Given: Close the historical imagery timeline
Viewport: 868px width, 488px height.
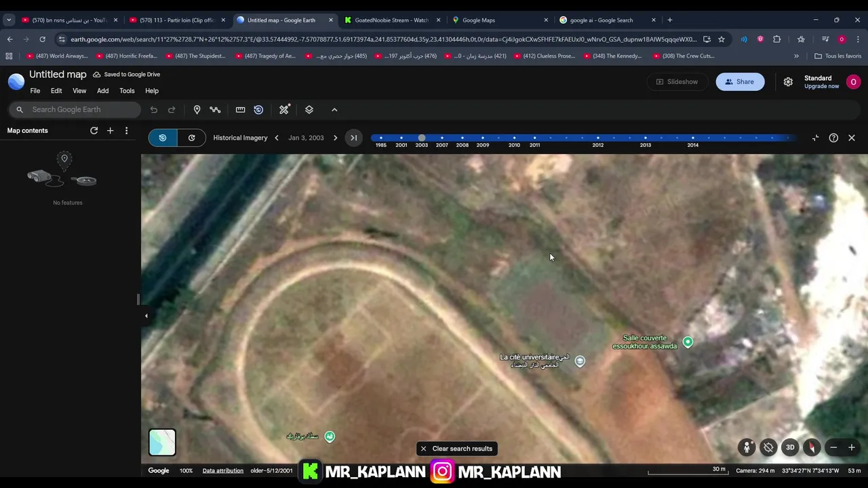Looking at the screenshot, I should (x=852, y=138).
